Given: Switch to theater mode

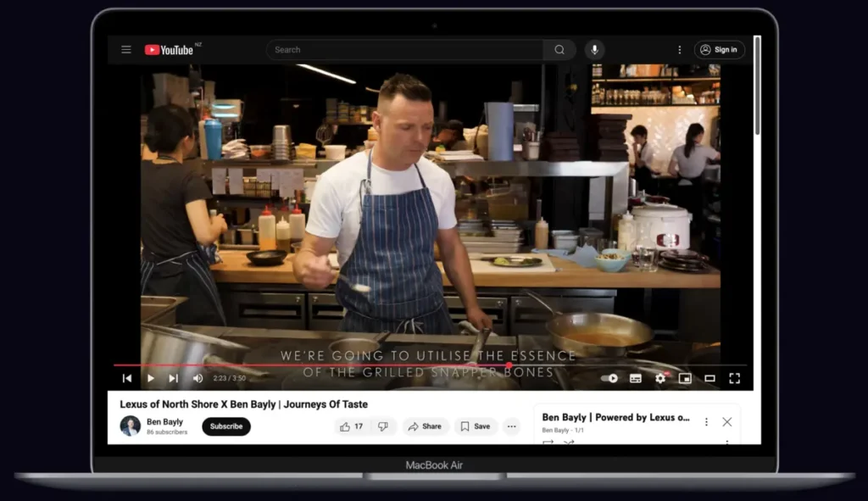Looking at the screenshot, I should pos(711,378).
